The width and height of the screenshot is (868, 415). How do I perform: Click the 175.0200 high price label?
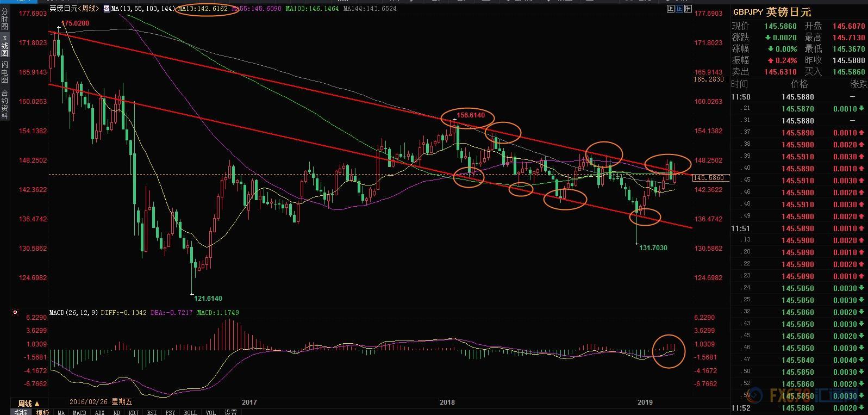pyautogui.click(x=74, y=23)
